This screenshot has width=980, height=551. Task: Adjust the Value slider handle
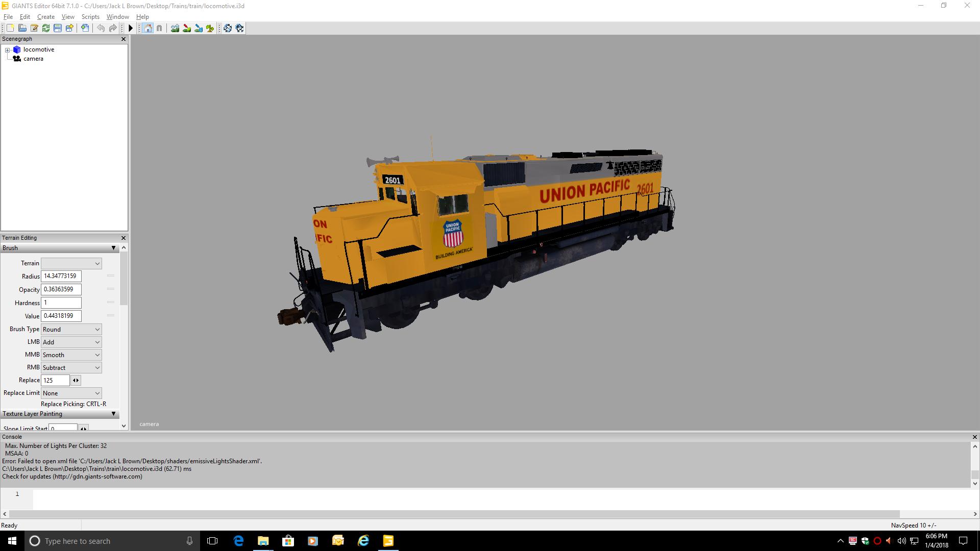[x=111, y=315]
